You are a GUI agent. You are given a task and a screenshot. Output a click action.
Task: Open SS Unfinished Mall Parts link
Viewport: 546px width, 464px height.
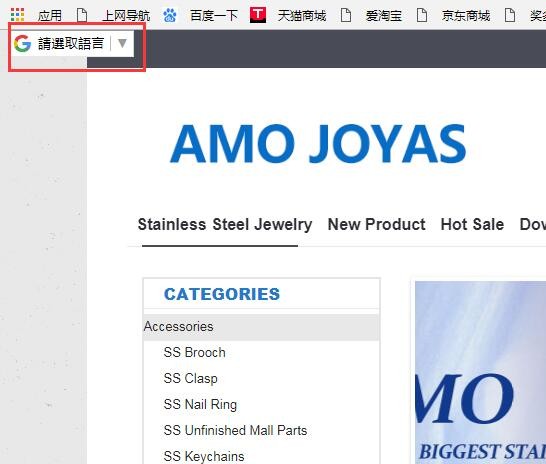[235, 431]
